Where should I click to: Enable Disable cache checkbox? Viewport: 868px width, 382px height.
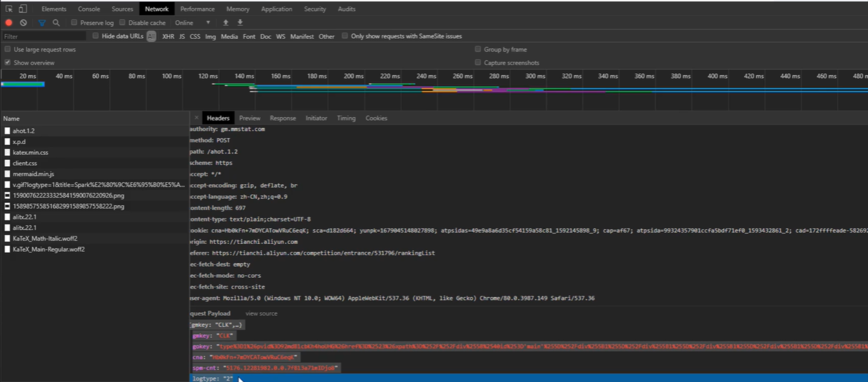tap(122, 22)
